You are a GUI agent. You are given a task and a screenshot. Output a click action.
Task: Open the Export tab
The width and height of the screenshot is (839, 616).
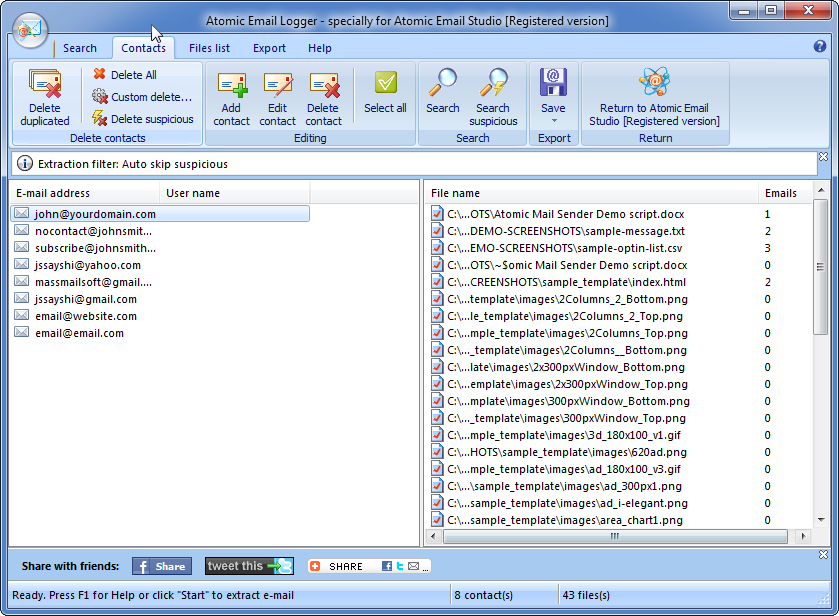point(266,47)
